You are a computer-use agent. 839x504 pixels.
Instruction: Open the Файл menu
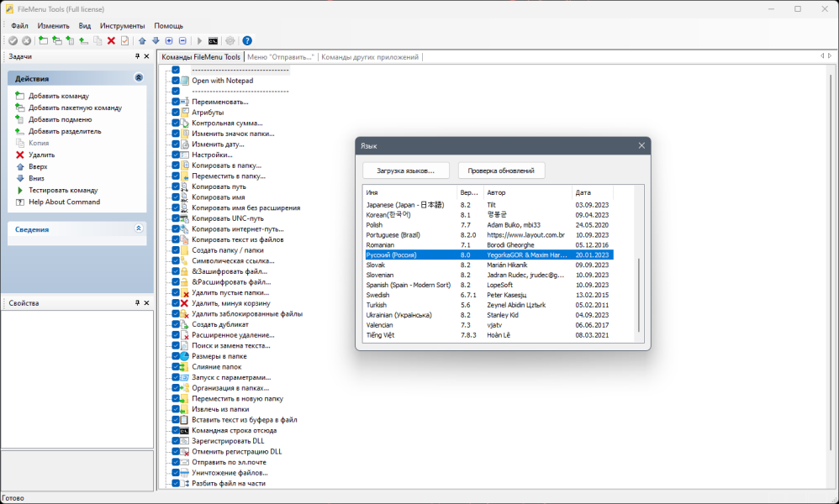tap(20, 26)
